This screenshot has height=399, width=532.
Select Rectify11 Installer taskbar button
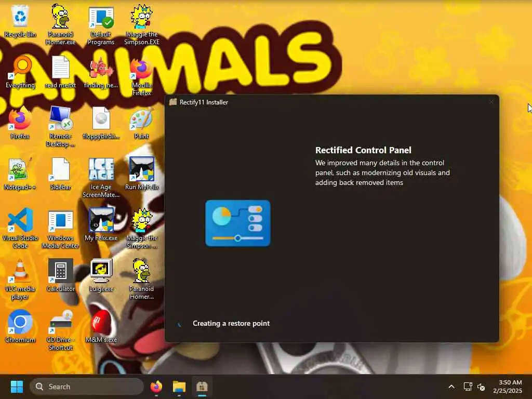[x=202, y=387]
